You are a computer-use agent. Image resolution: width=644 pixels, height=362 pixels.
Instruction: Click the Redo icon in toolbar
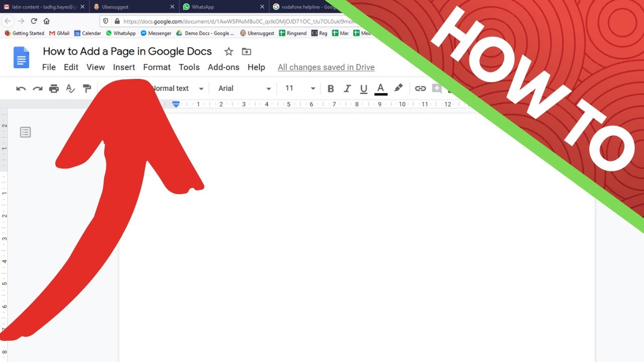coord(38,88)
